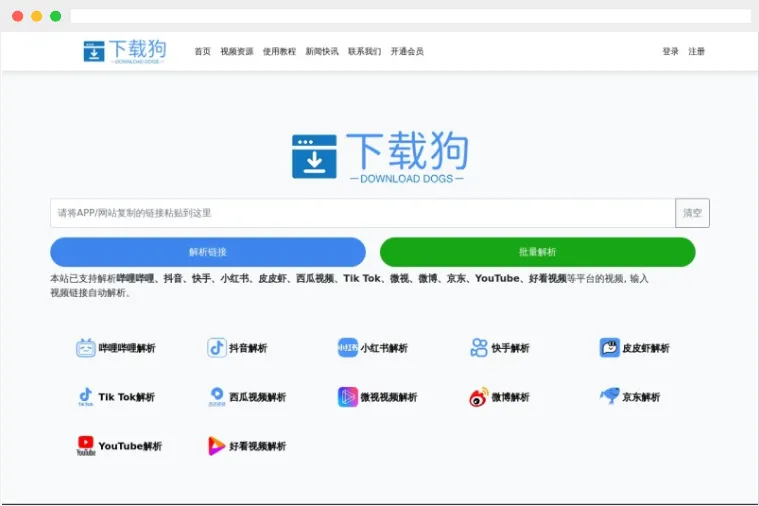Click the blue 解析链接 button
Image resolution: width=759 pixels, height=506 pixels.
(208, 252)
